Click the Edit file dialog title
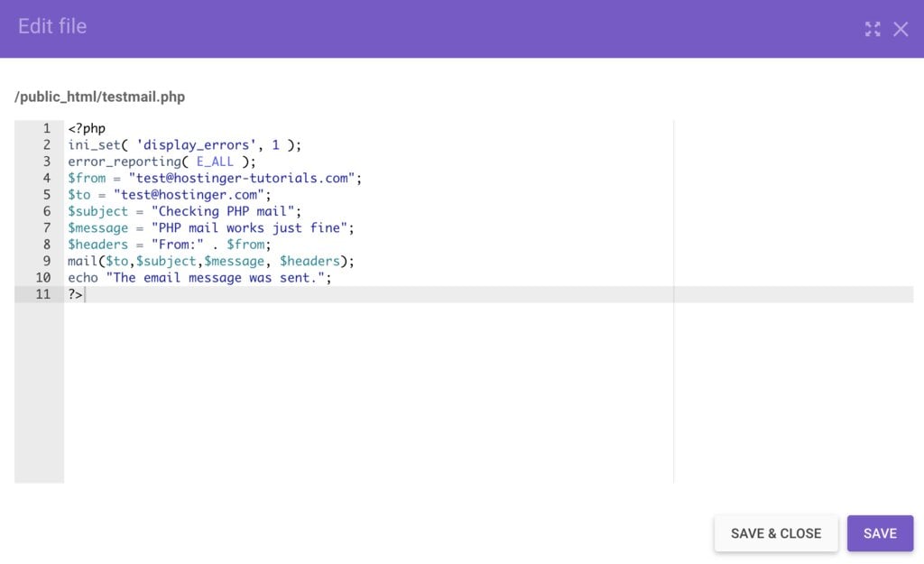Viewport: 924px width, 564px height. 51,26
